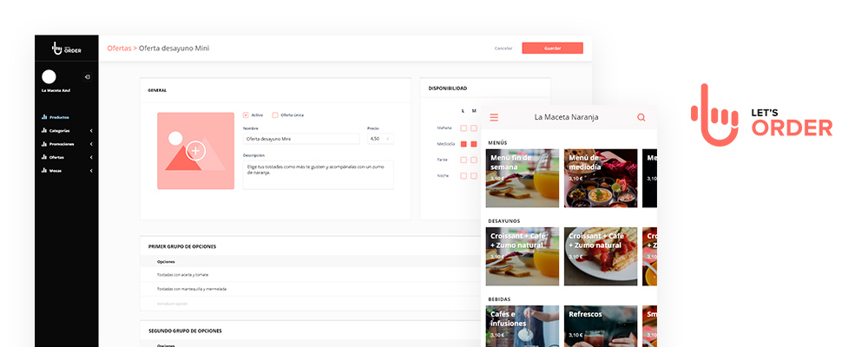Click the Let's Order logo in the sidebar
This screenshot has width=868, height=347.
coord(67,49)
